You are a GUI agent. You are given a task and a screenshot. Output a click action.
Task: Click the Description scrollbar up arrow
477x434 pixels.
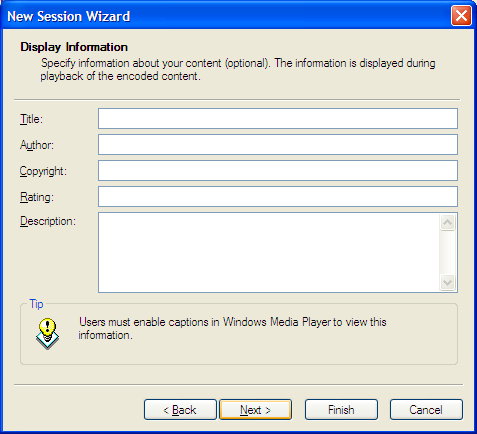[x=447, y=222]
